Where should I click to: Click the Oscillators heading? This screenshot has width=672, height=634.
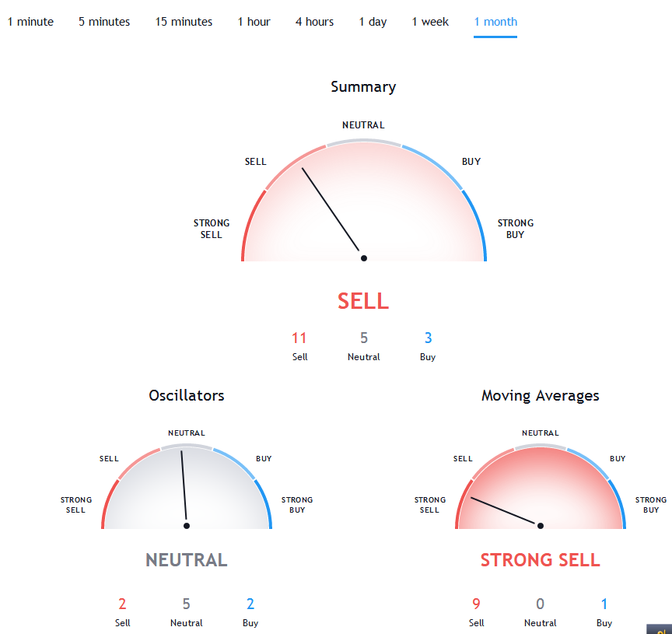[x=187, y=395]
